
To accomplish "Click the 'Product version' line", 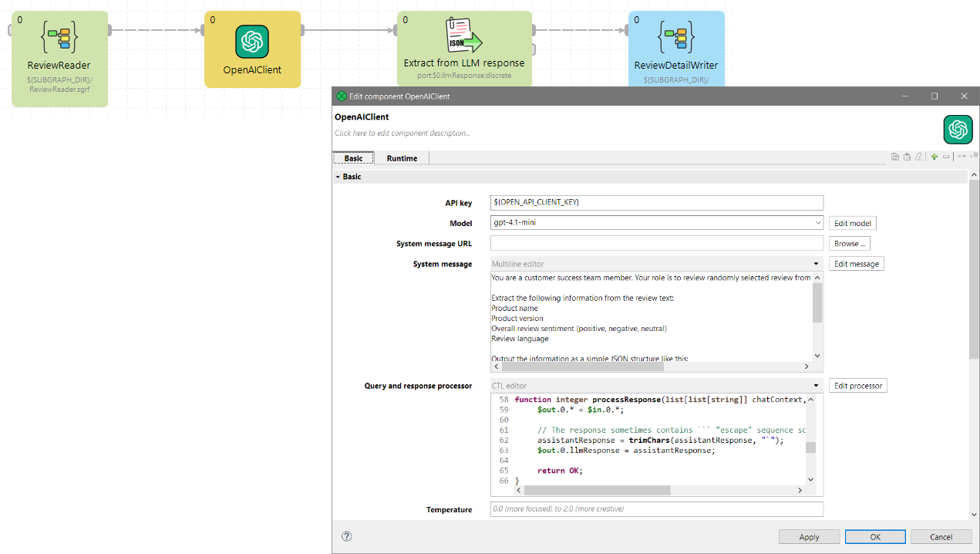I will point(517,318).
